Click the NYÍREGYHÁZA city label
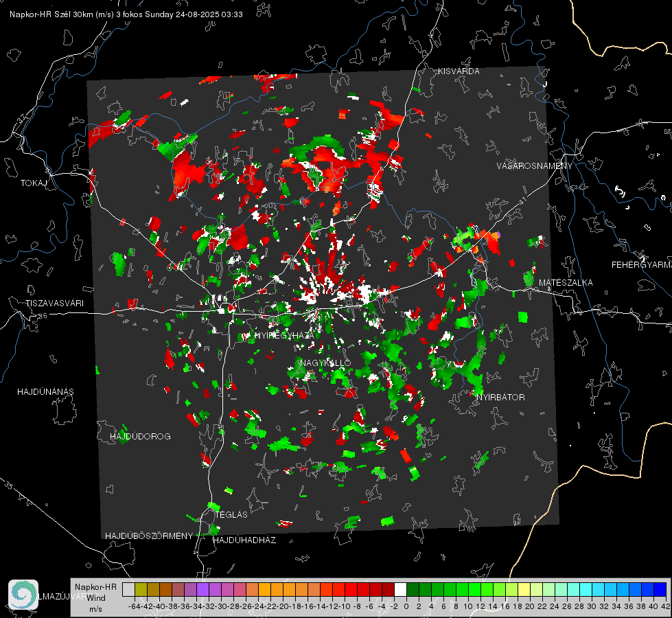Viewport: 672px width, 618px height. pyautogui.click(x=285, y=335)
